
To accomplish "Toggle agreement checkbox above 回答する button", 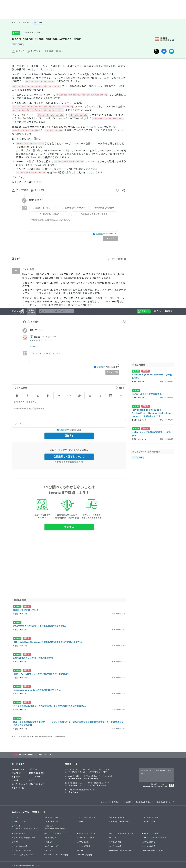I will [58, 430].
